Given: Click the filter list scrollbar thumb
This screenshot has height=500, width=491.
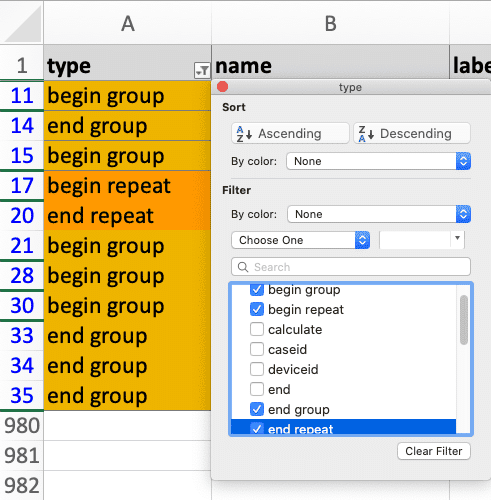Looking at the screenshot, I should (x=464, y=320).
